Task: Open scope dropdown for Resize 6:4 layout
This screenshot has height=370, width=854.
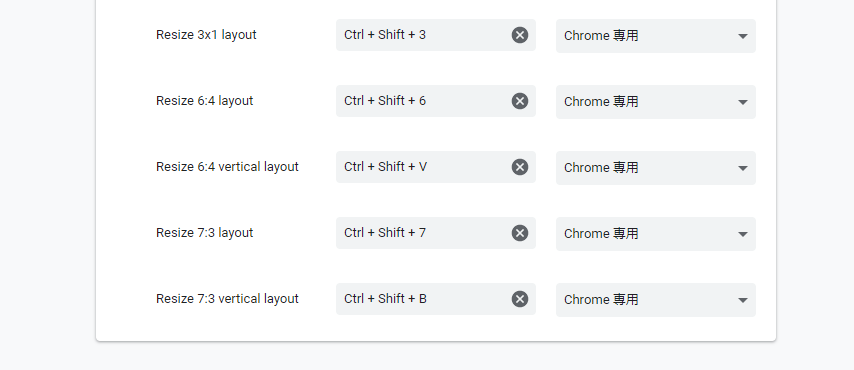Action: 656,102
